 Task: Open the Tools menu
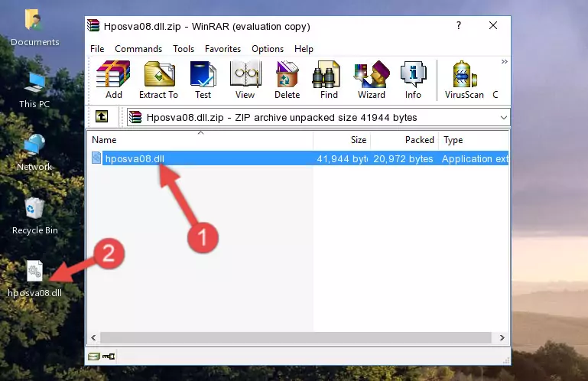(x=184, y=49)
